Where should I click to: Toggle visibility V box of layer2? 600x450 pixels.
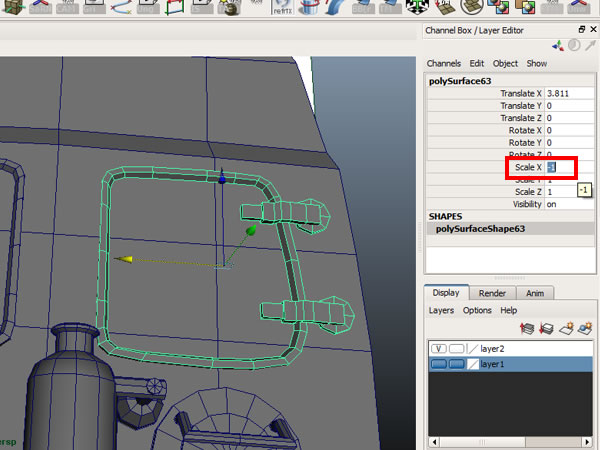point(438,348)
